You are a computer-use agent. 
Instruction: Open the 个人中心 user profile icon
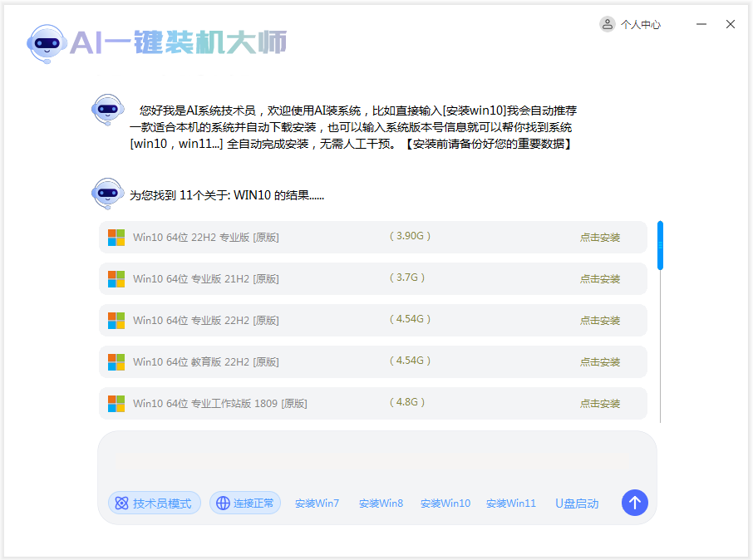pyautogui.click(x=607, y=24)
